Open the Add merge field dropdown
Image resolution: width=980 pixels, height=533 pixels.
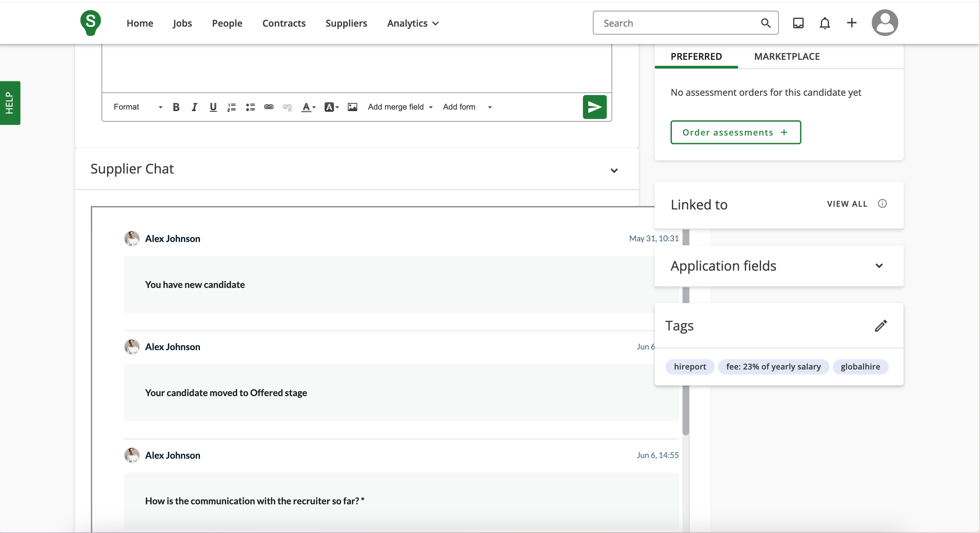400,107
